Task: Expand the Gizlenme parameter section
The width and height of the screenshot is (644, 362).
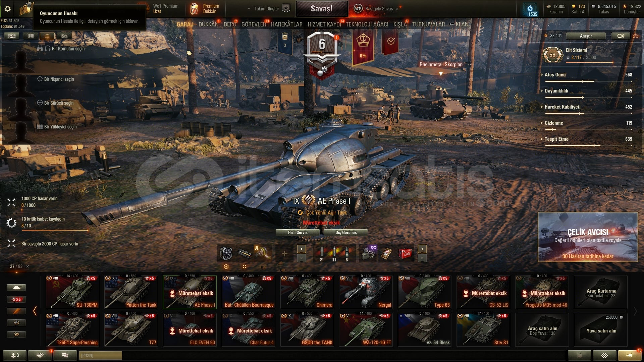Action: 553,123
